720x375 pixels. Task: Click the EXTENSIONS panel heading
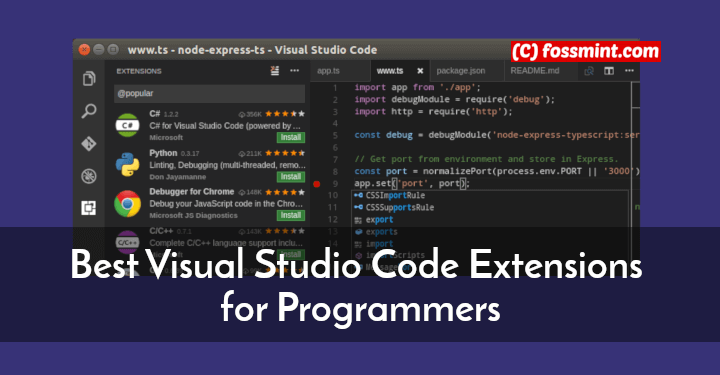click(x=139, y=71)
